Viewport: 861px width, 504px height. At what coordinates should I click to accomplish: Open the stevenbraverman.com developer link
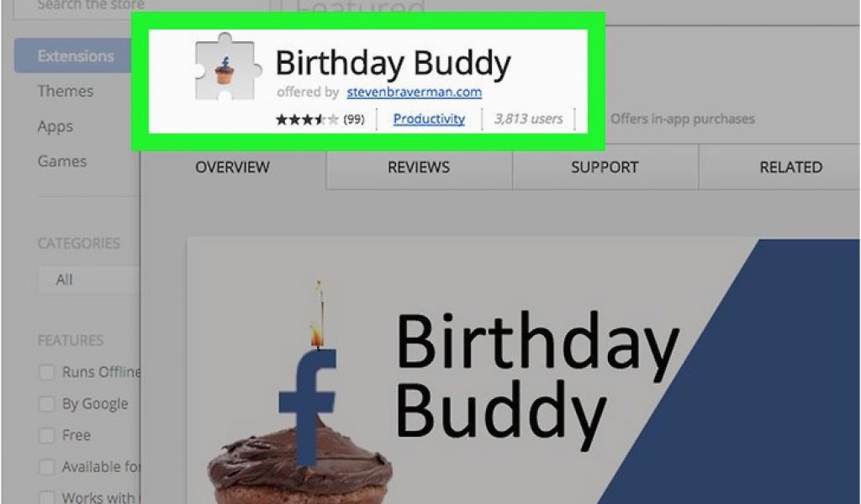(414, 92)
